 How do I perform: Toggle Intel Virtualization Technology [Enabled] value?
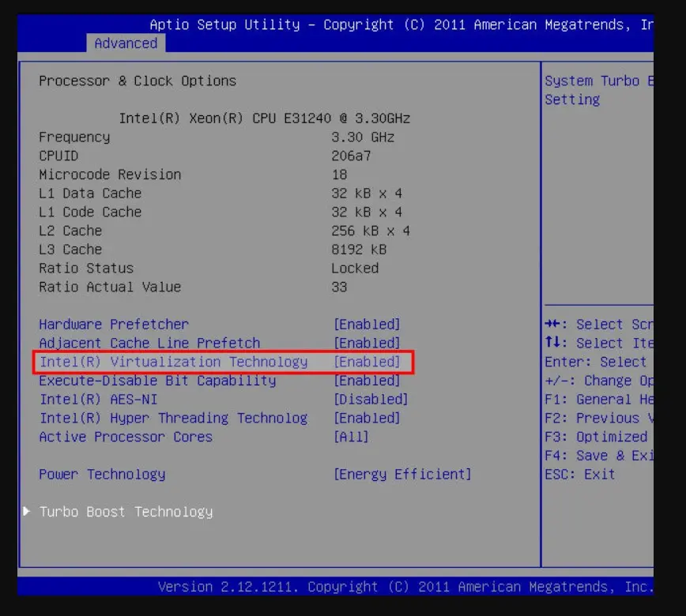pyautogui.click(x=367, y=362)
